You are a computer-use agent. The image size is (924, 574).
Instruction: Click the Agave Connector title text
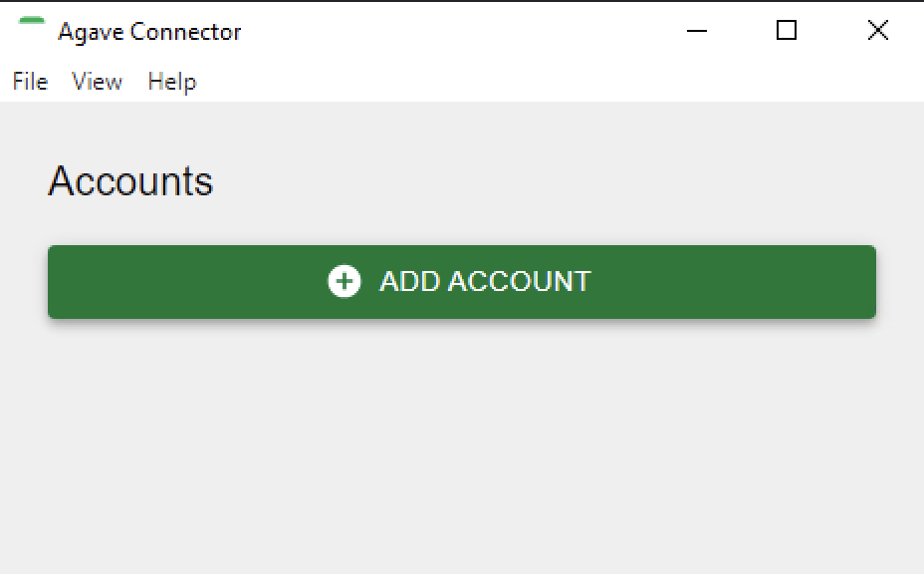pyautogui.click(x=149, y=32)
